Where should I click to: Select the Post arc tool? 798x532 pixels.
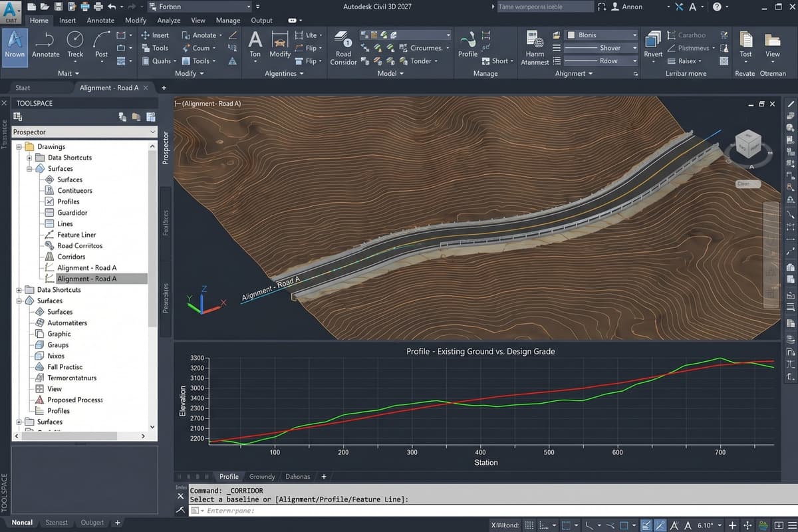pos(101,45)
